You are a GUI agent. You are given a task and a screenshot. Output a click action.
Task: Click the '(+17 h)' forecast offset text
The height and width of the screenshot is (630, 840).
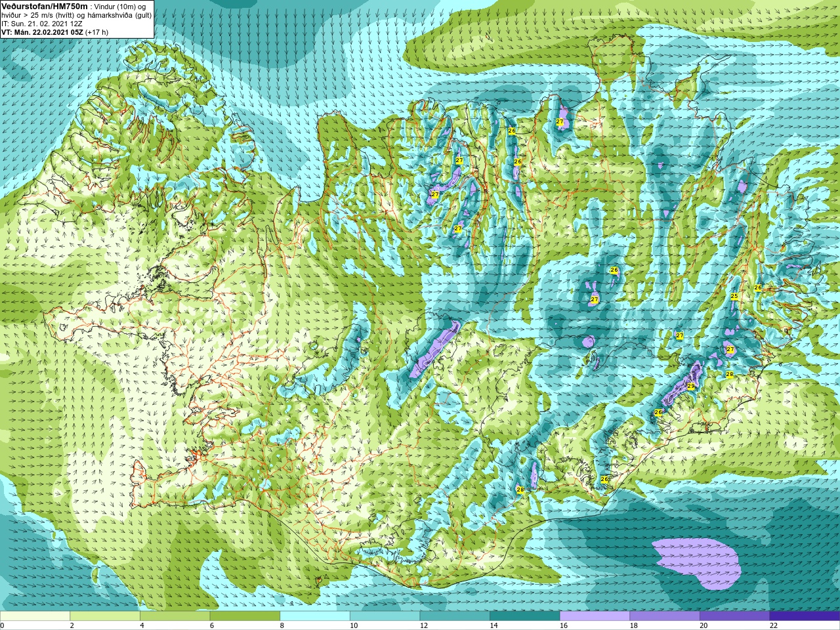coord(97,32)
